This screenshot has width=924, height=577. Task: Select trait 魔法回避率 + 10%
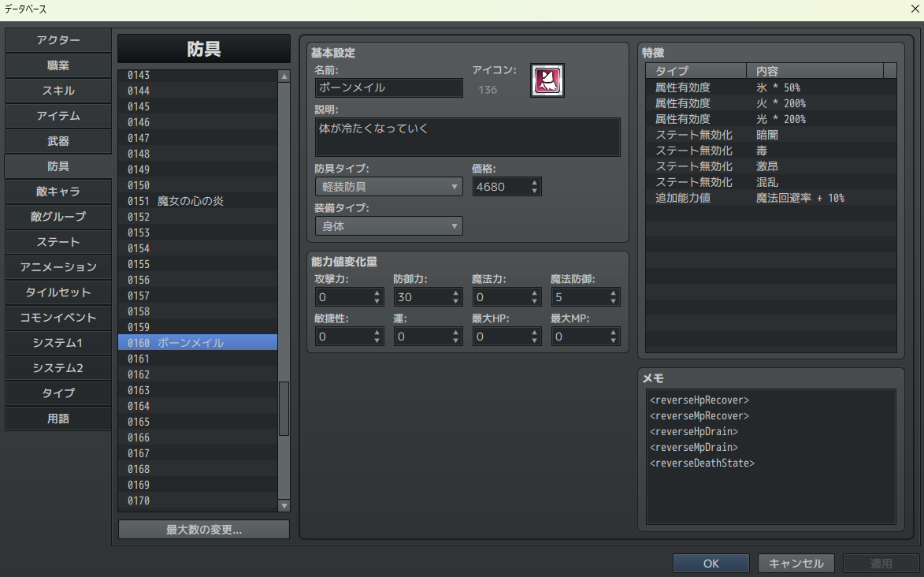pyautogui.click(x=770, y=198)
